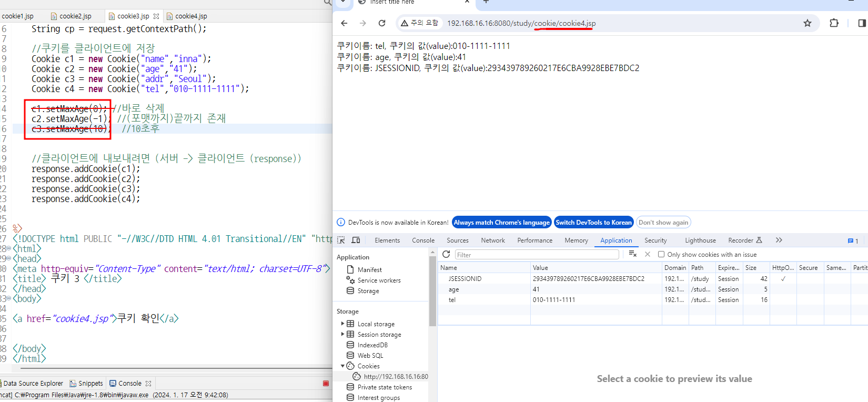This screenshot has width=868, height=402.
Task: Click the Don't show again button
Action: click(663, 223)
